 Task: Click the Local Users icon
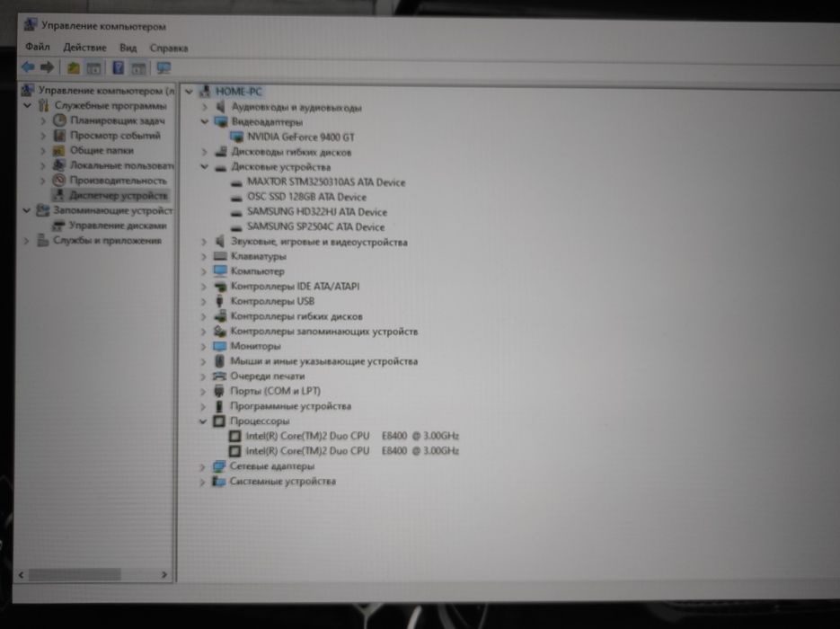pyautogui.click(x=59, y=165)
